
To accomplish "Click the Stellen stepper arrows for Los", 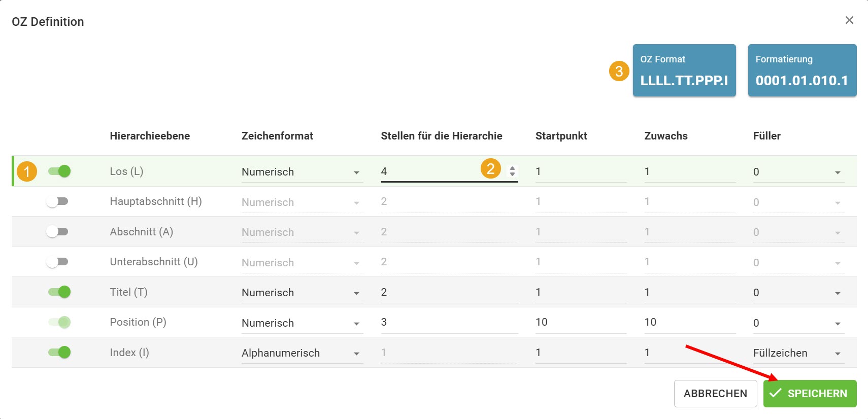I will [512, 171].
